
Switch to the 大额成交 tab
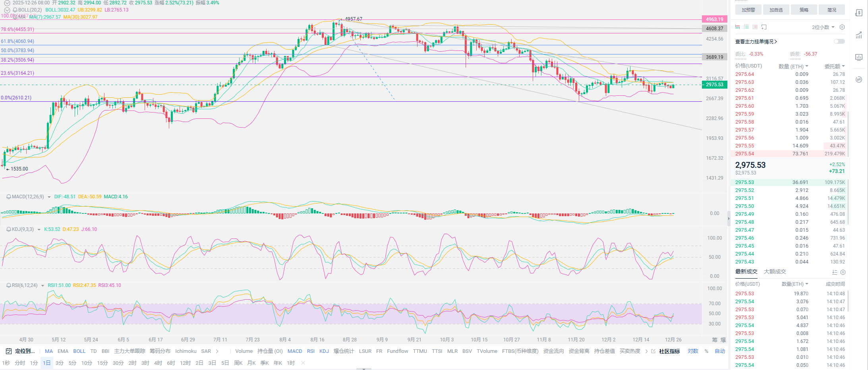[775, 271]
